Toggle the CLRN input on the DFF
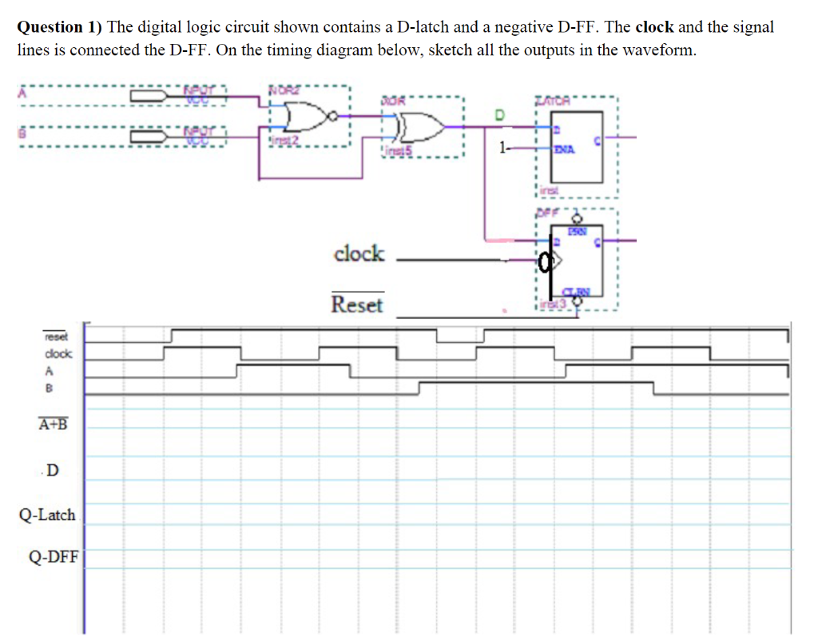The image size is (818, 644). pos(577,300)
